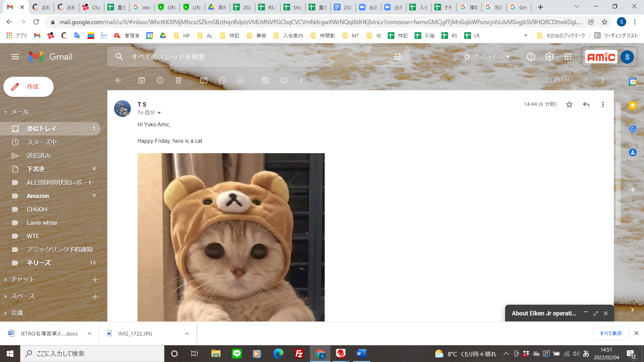Start a new chat with plus
This screenshot has width=644, height=362.
click(95, 280)
